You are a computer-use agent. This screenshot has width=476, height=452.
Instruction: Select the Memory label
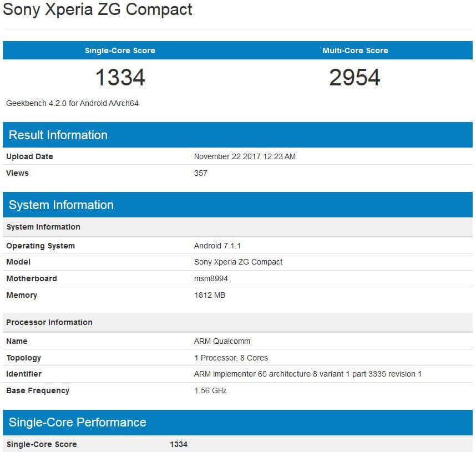[22, 295]
